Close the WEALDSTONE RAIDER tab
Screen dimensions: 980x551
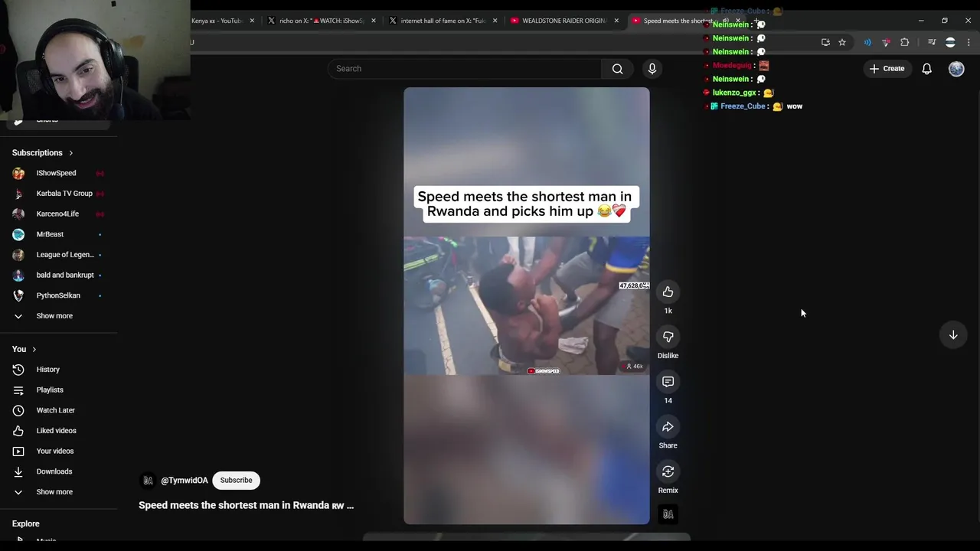coord(616,21)
